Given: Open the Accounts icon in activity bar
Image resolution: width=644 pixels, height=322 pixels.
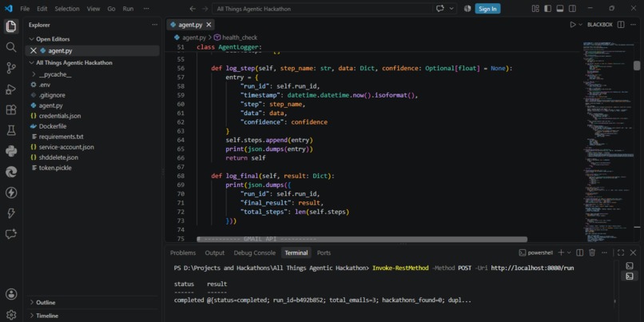Looking at the screenshot, I should point(11,294).
